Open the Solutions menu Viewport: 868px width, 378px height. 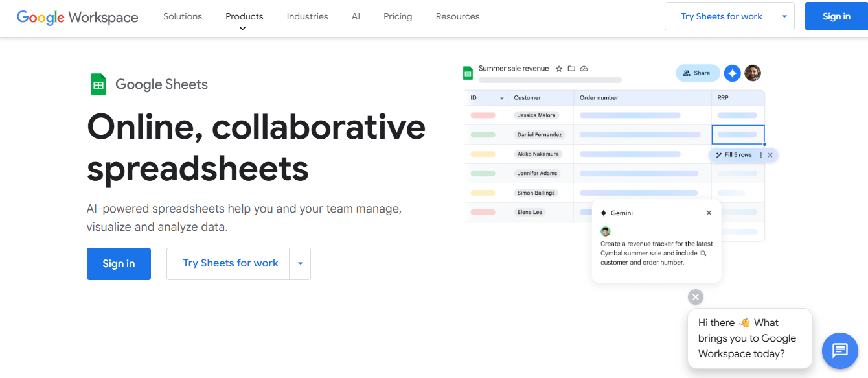(183, 16)
